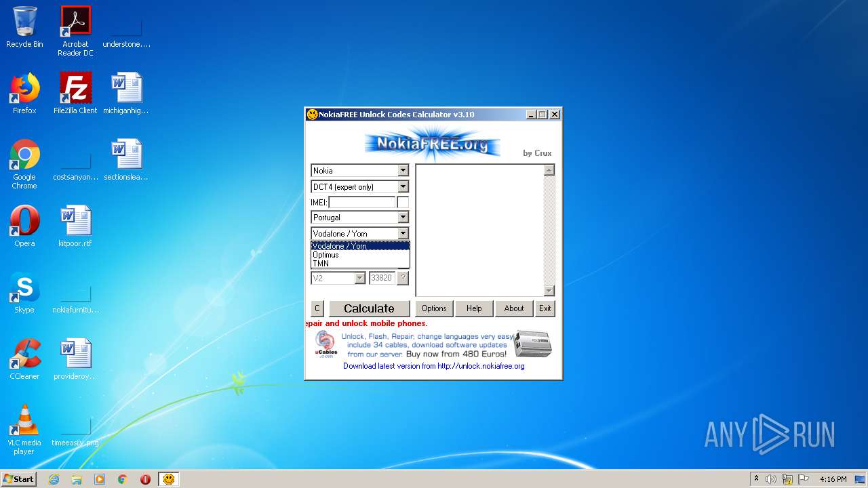
Task: Click the Help button
Action: (474, 308)
